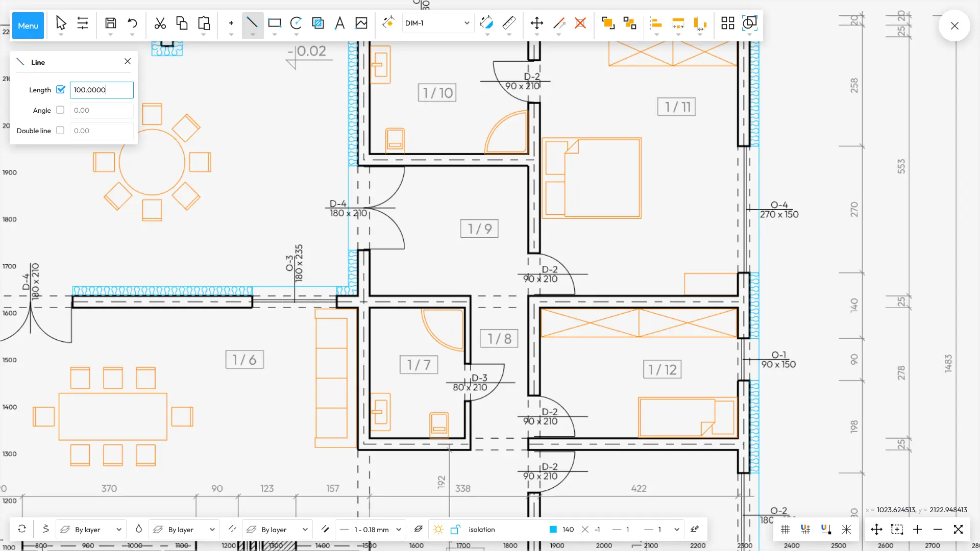Click the Save drawing icon

tap(110, 23)
